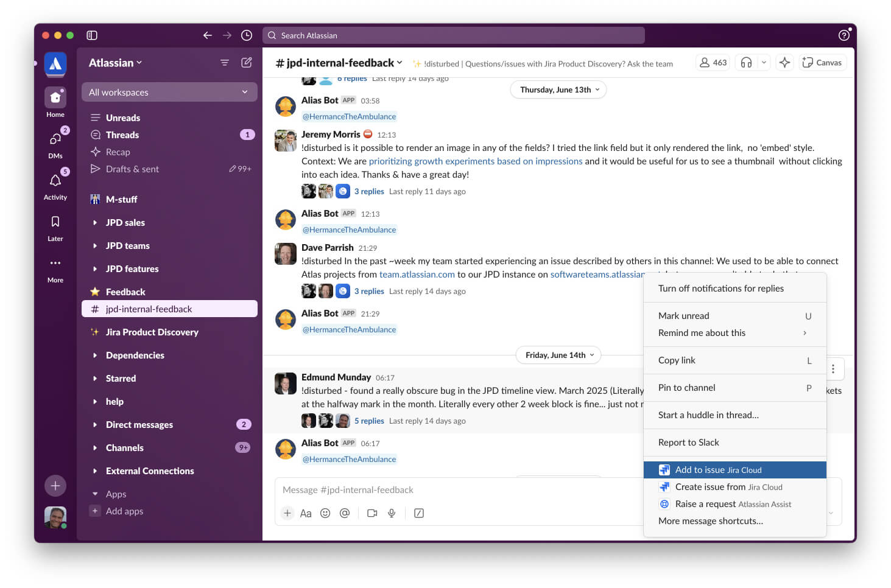This screenshot has height=588, width=891.
Task: Open the emoji picker in the composer
Action: tap(325, 513)
